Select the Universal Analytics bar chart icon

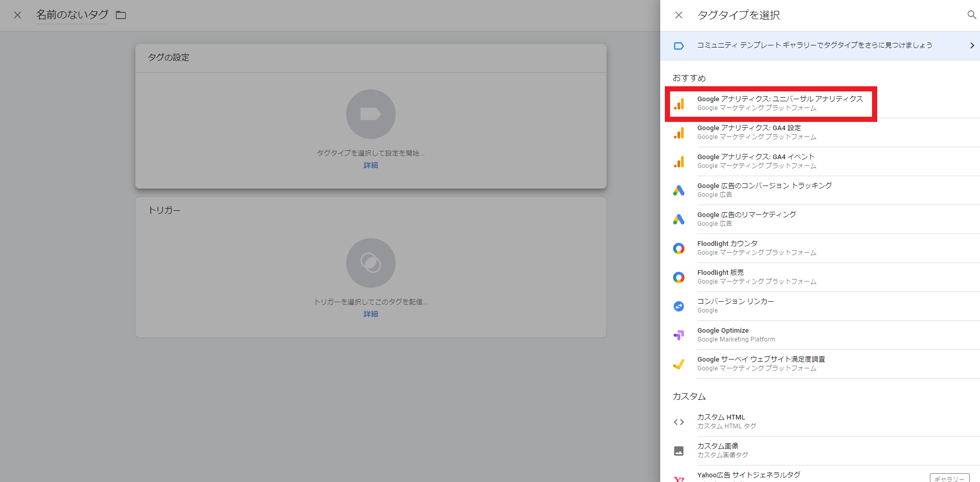[679, 104]
